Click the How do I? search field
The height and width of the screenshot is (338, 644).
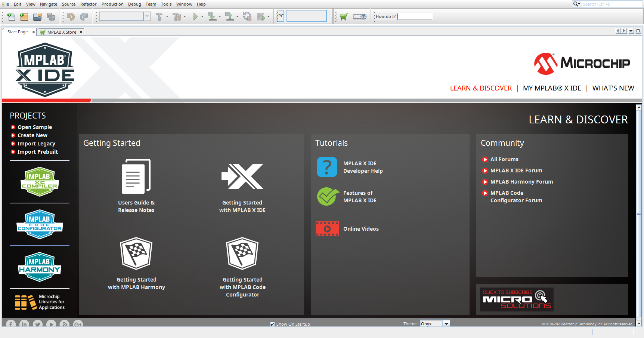click(x=415, y=16)
